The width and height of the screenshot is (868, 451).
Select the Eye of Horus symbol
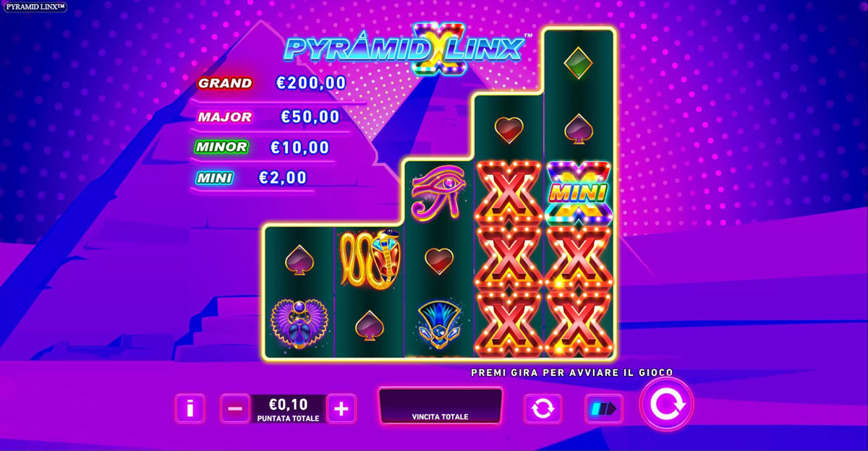pyautogui.click(x=438, y=192)
